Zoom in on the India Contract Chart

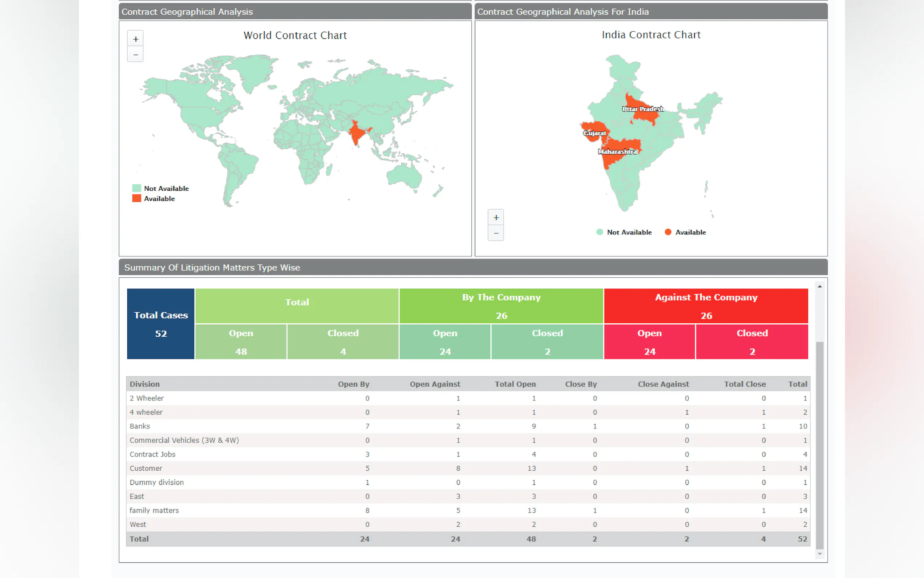[x=495, y=218]
